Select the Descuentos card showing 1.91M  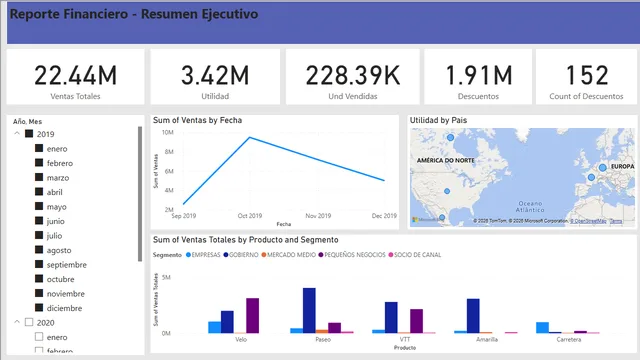click(x=478, y=77)
